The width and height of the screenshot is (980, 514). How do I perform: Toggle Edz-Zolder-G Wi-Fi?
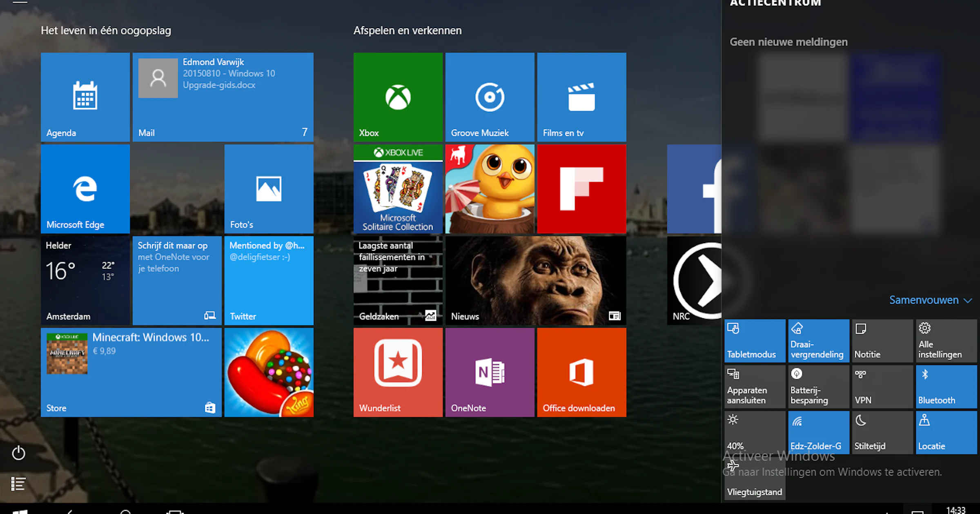[x=819, y=432]
